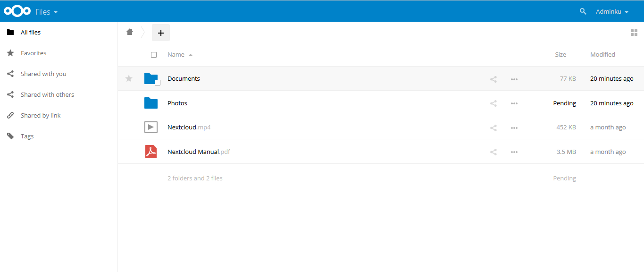The width and height of the screenshot is (644, 272).
Task: Sort by Size column header
Action: [560, 55]
